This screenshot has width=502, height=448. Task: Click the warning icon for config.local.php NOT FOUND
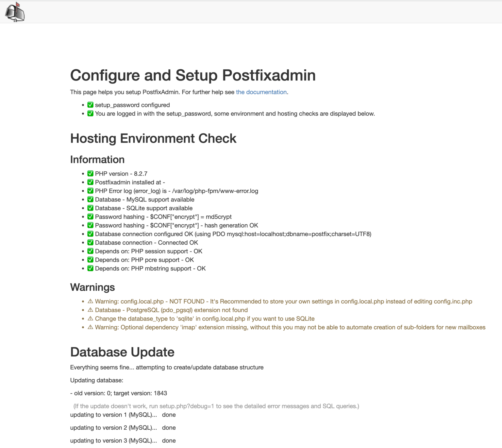pyautogui.click(x=90, y=301)
